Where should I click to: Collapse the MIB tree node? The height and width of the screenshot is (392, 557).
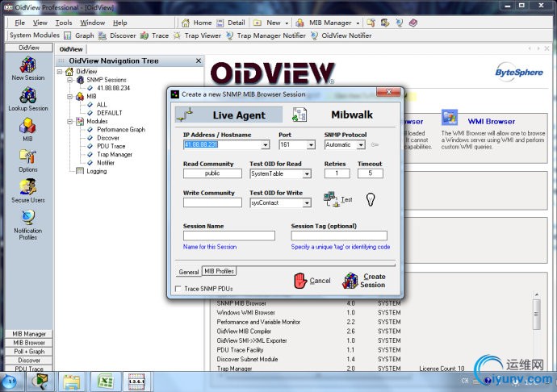pos(70,97)
